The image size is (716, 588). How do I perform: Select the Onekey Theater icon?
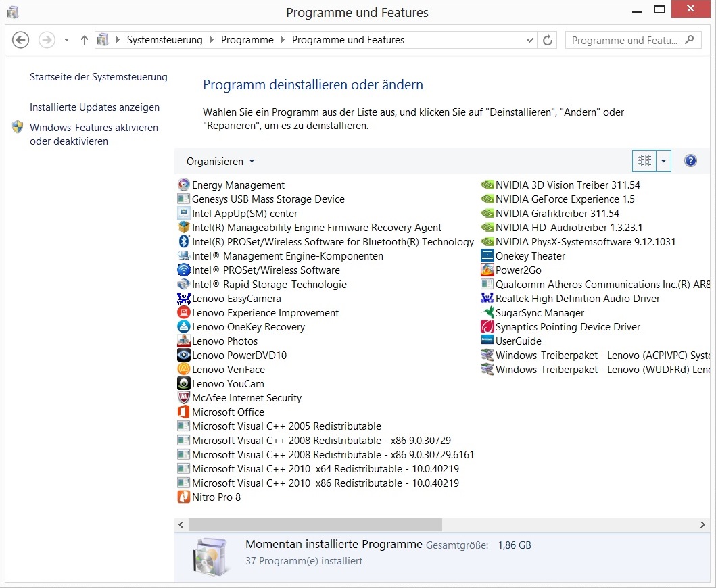[487, 255]
